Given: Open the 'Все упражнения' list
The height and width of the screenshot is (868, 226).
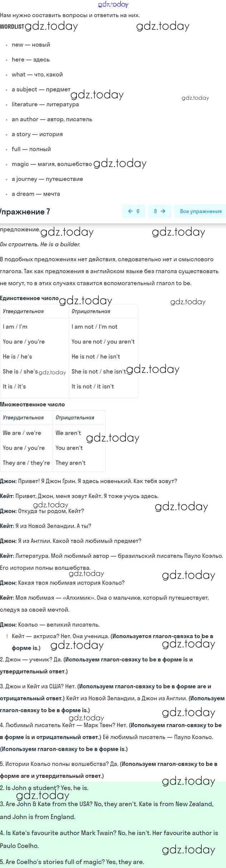Looking at the screenshot, I should [x=200, y=211].
